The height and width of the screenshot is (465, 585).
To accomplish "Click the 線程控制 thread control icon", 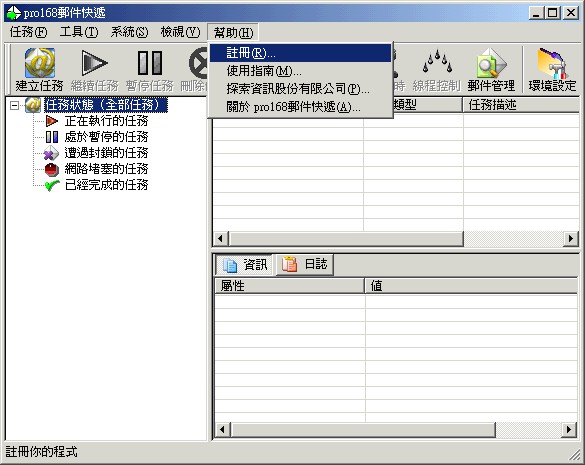I will click(436, 70).
